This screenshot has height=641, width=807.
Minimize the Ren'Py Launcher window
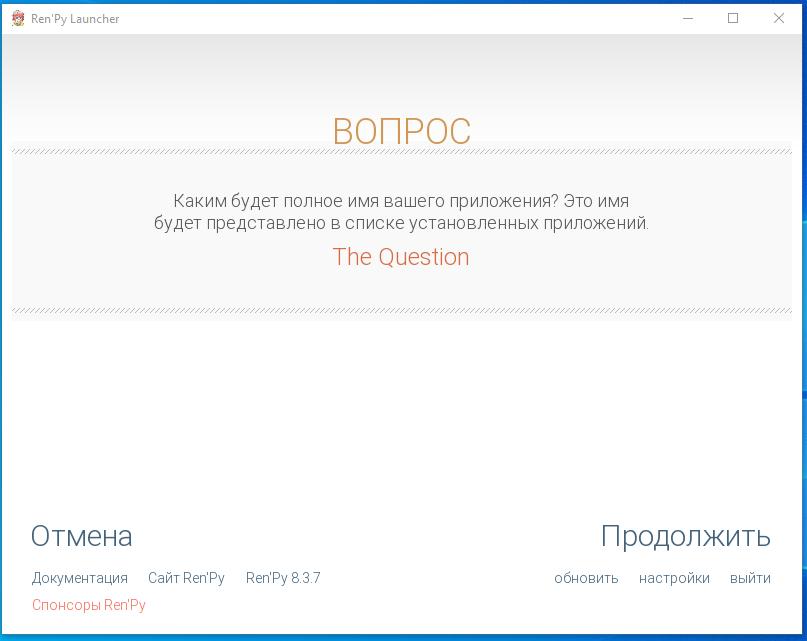point(688,19)
